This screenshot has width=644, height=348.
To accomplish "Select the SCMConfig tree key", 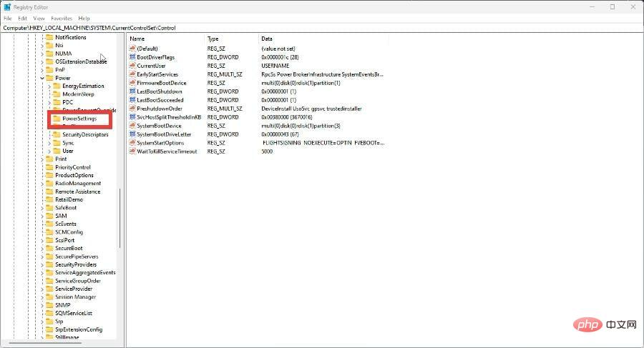I will [69, 232].
